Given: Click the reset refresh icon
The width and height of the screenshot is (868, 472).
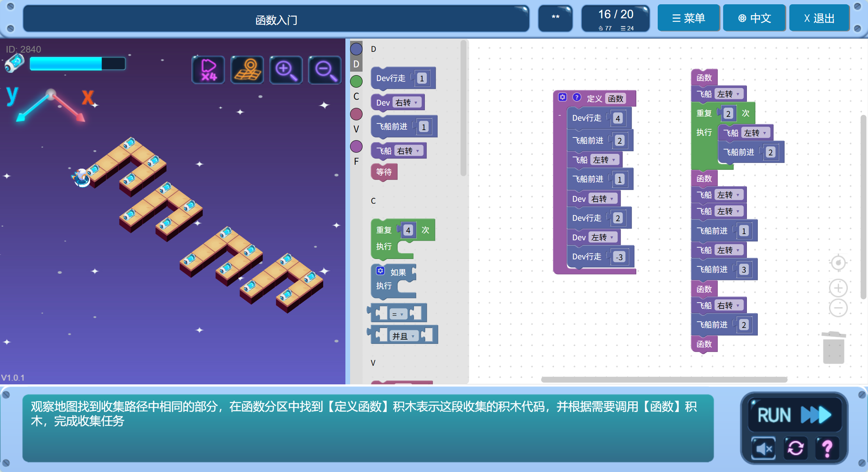Looking at the screenshot, I should pyautogui.click(x=795, y=448).
